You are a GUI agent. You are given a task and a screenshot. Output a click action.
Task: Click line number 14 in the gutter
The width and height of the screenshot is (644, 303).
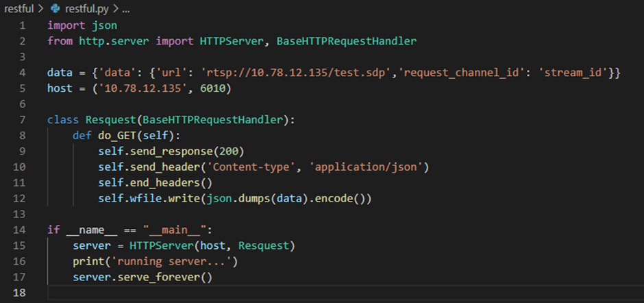click(21, 230)
